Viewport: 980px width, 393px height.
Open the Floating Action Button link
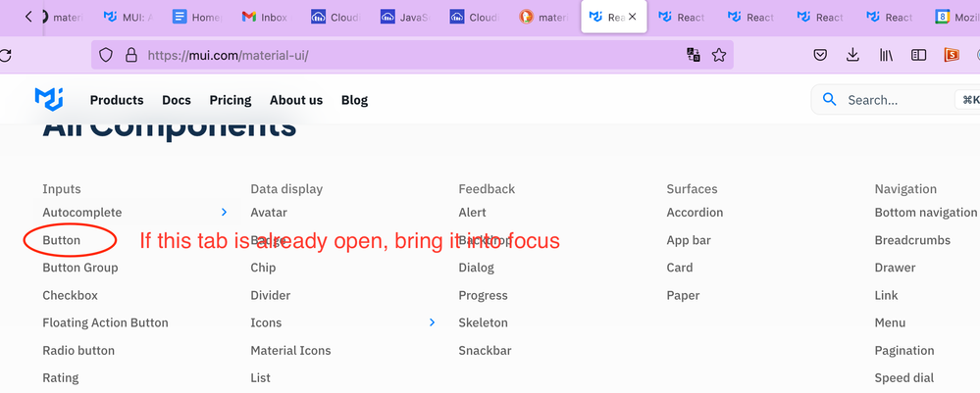pos(105,322)
